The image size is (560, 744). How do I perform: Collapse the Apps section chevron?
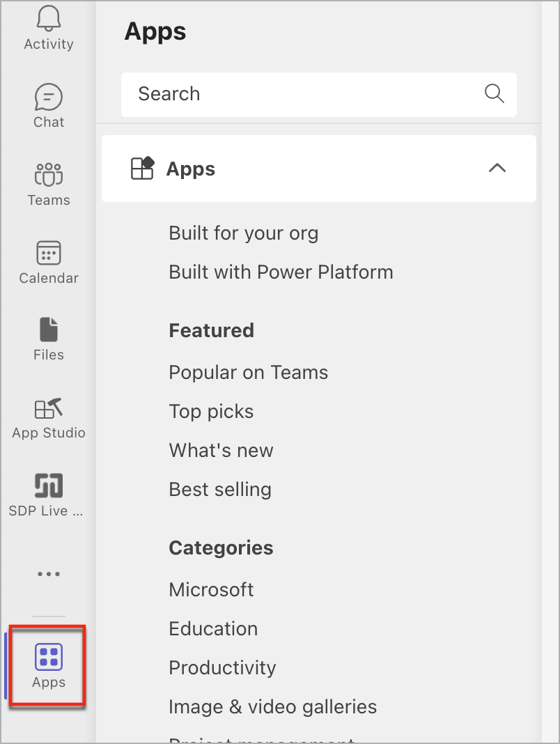[x=497, y=169]
